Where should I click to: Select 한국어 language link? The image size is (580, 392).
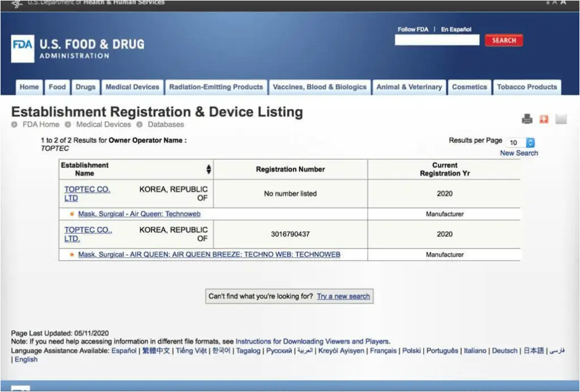(221, 351)
